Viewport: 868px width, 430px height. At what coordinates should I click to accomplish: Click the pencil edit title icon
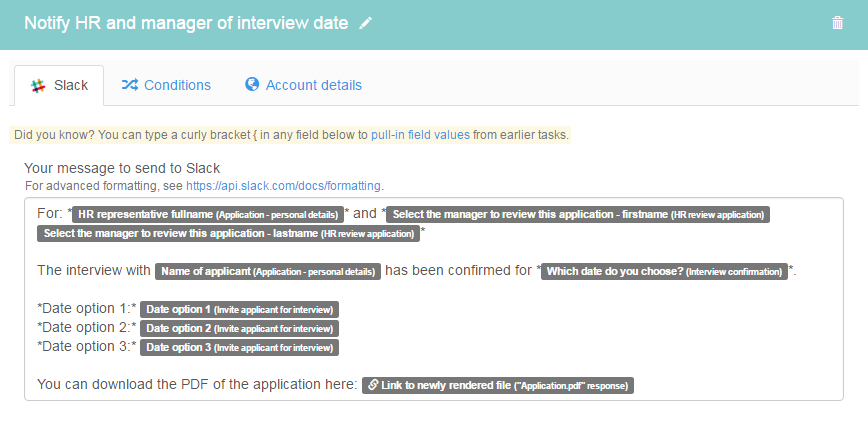(365, 23)
